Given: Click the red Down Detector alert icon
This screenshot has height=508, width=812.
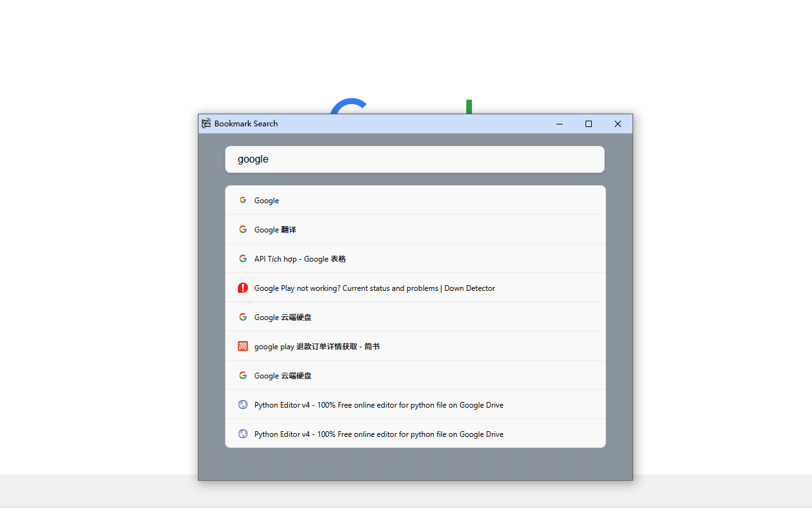Looking at the screenshot, I should [x=243, y=288].
